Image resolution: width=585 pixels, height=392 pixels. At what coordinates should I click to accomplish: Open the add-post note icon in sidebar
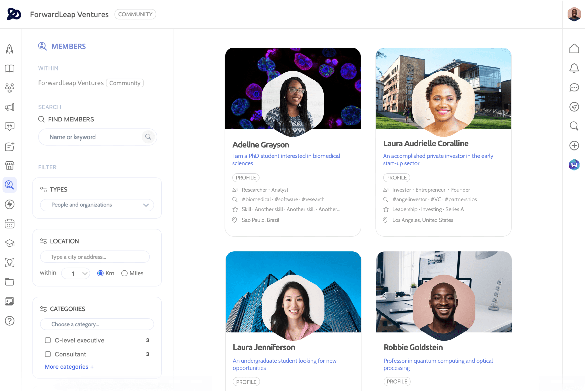coord(9,146)
